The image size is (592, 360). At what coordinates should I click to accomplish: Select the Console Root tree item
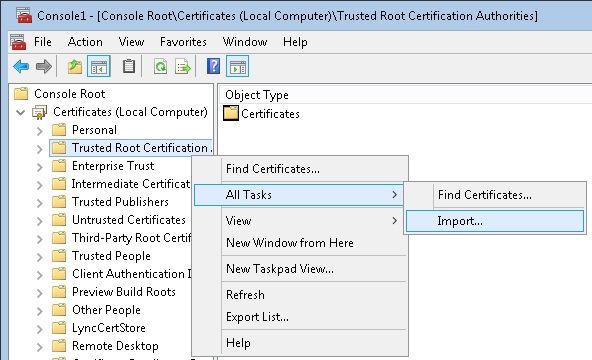pyautogui.click(x=69, y=94)
